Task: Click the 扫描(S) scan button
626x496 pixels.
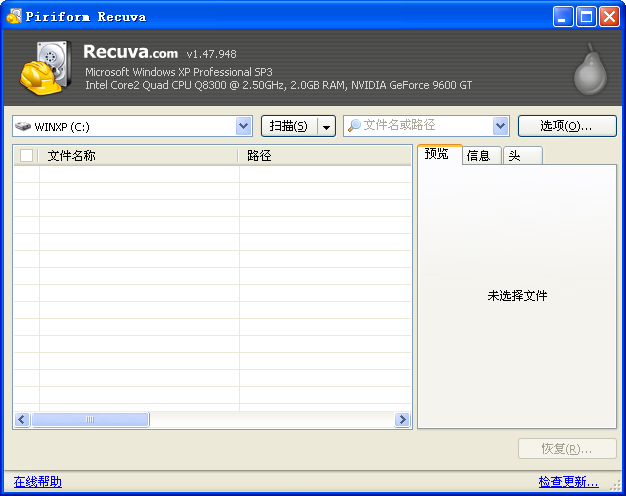Action: pos(289,126)
